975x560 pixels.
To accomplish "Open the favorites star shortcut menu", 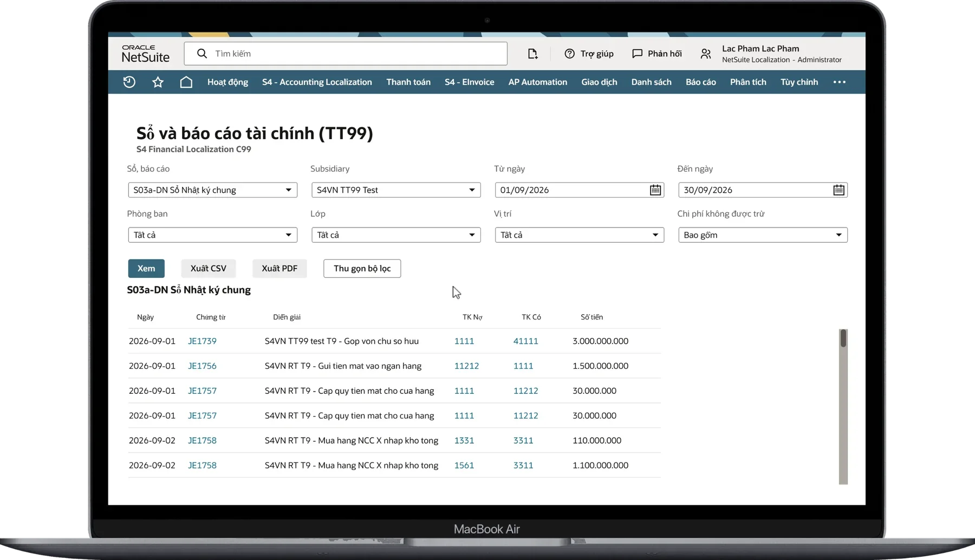I will [158, 82].
